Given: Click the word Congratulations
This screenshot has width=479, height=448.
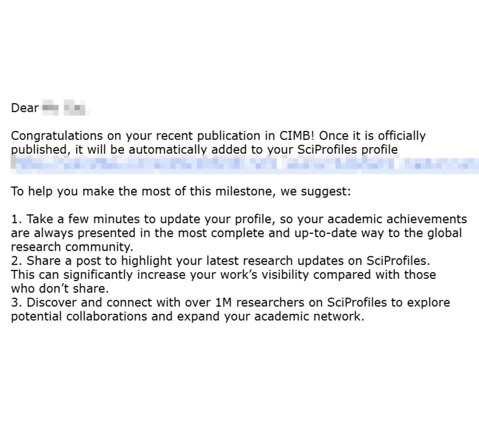Looking at the screenshot, I should (57, 136).
